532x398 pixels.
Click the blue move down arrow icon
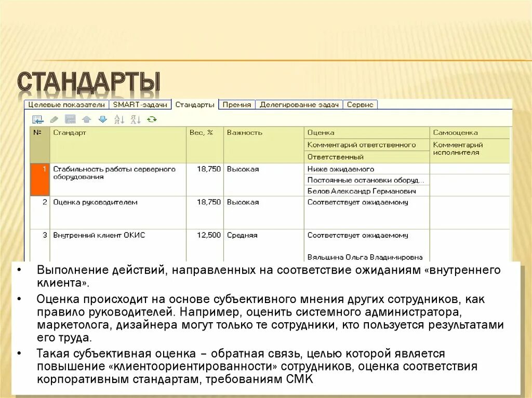(x=102, y=119)
